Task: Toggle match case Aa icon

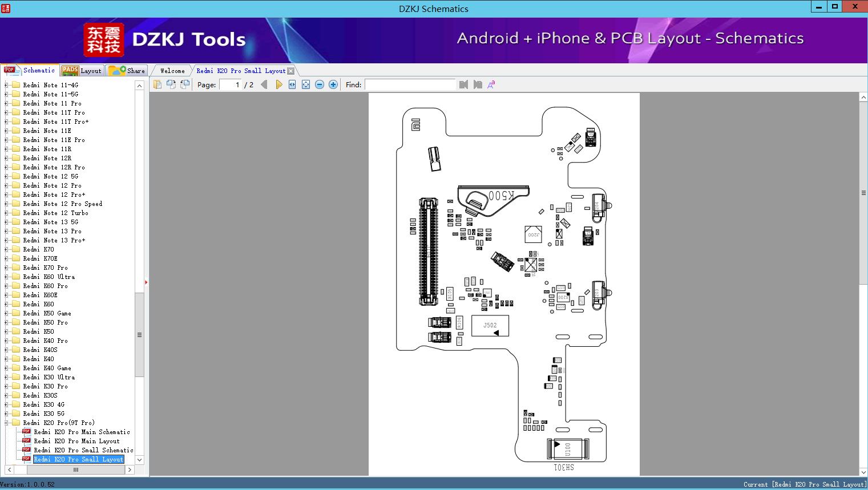Action: 491,84
